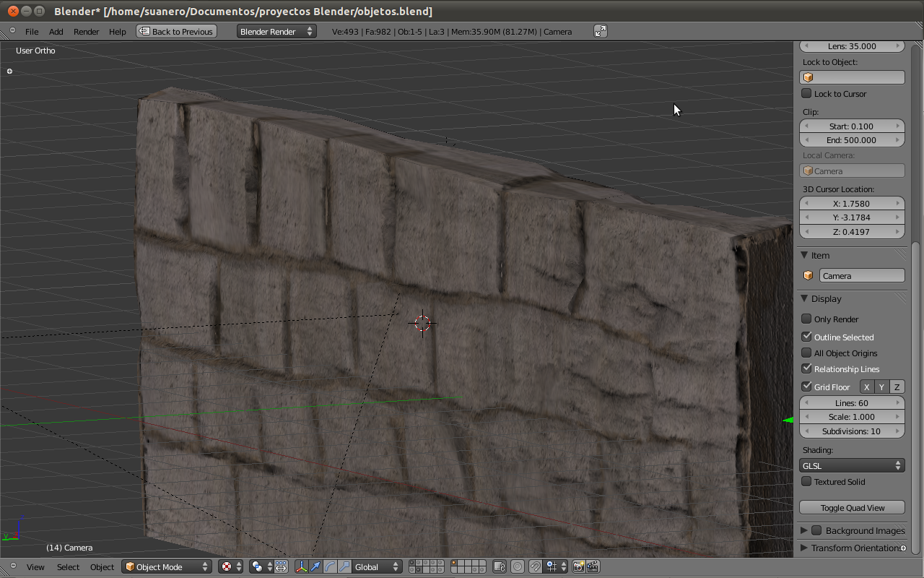Screen dimensions: 924x578
Task: Click the fullscreen toggle icon in top header
Action: point(601,31)
